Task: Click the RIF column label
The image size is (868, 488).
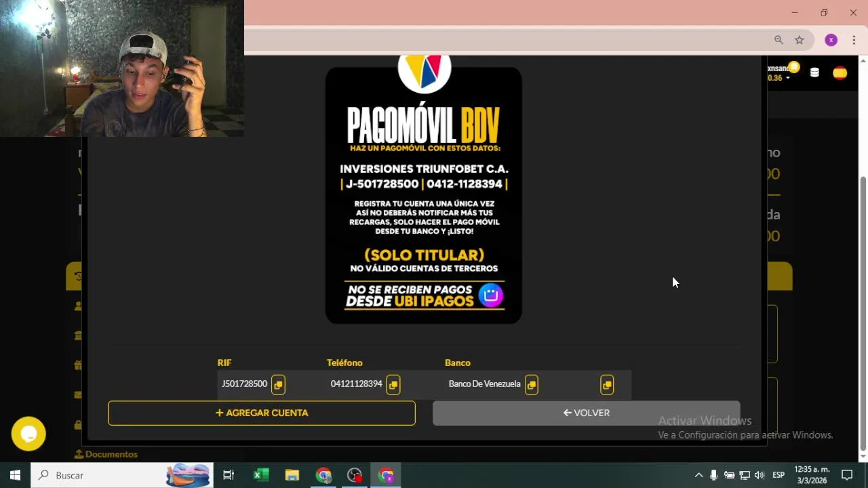Action: coord(224,363)
